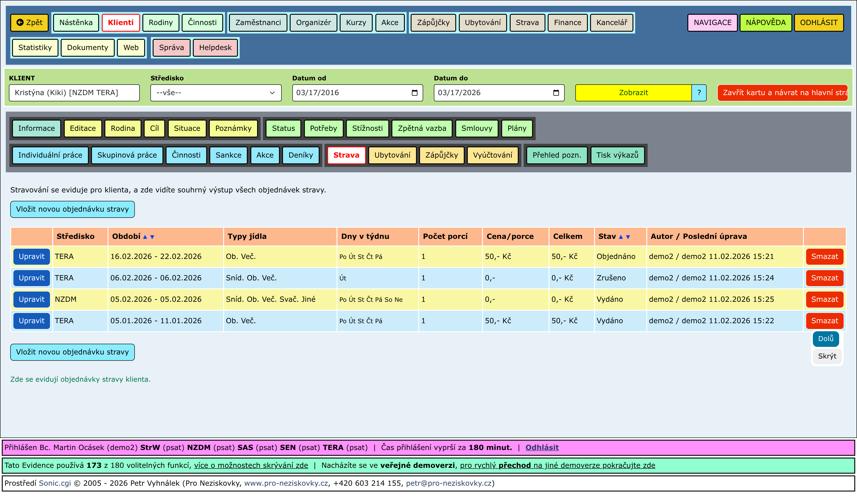
Task: Open calendar picker icon in Datum do
Action: (556, 93)
